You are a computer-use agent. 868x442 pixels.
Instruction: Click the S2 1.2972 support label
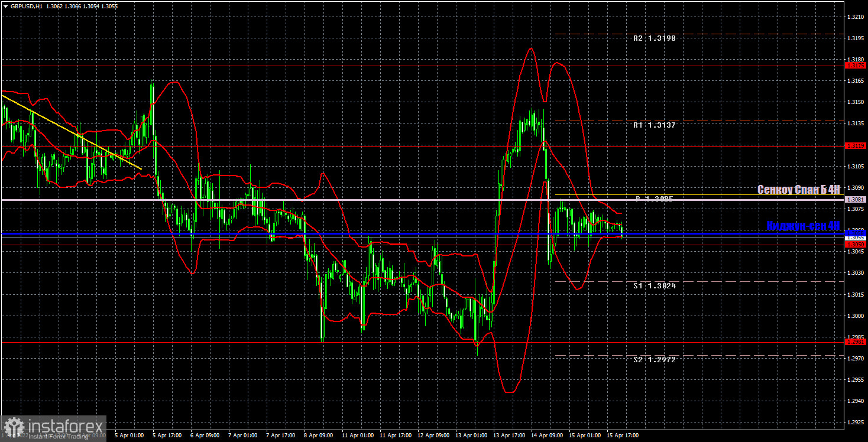click(654, 359)
